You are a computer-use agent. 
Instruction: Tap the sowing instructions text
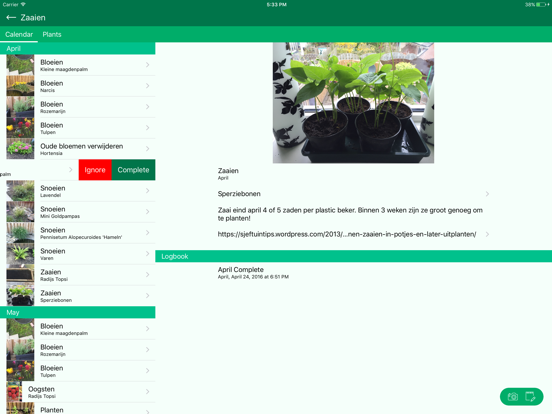[350, 214]
